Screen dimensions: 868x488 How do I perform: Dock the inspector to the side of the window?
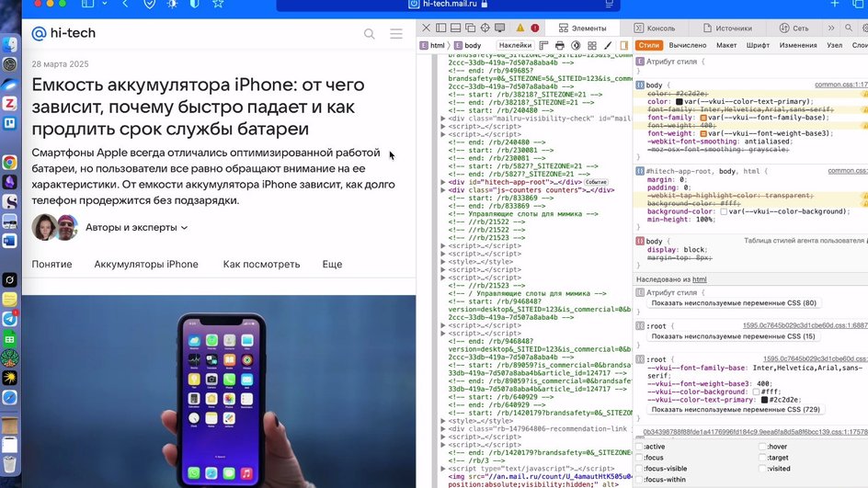click(x=440, y=28)
